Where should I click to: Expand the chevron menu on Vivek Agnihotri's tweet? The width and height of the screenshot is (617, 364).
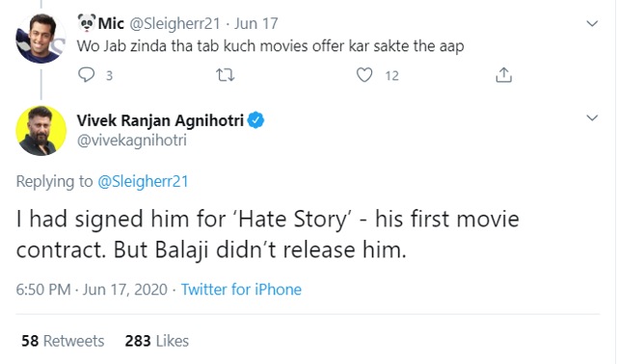click(592, 117)
